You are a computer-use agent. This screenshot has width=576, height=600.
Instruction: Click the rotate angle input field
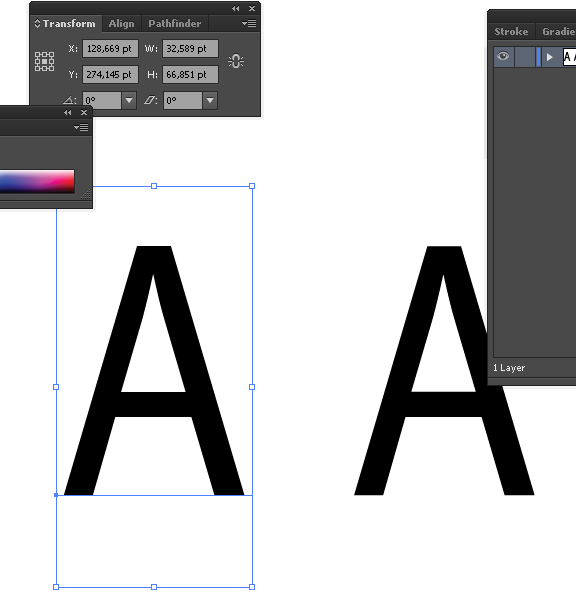click(102, 101)
